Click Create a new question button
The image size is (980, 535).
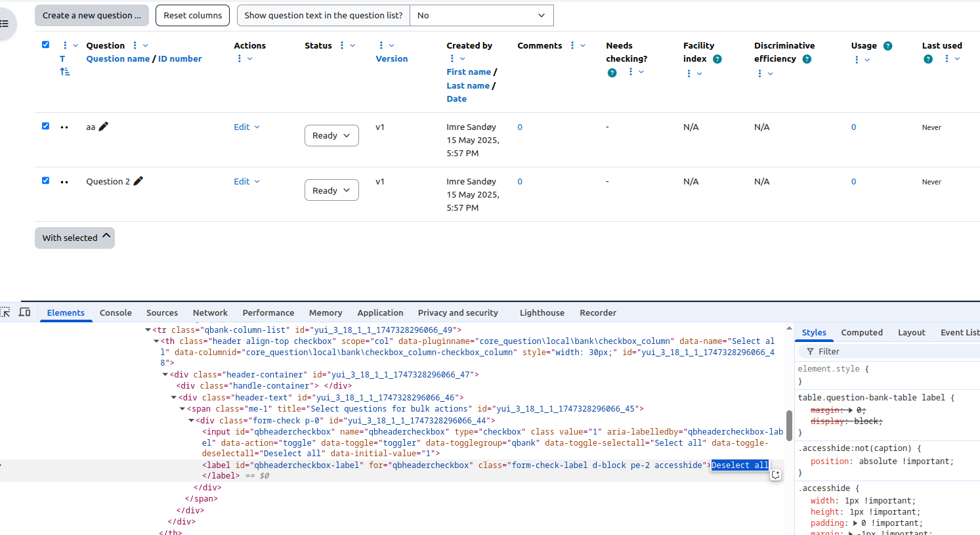92,15
